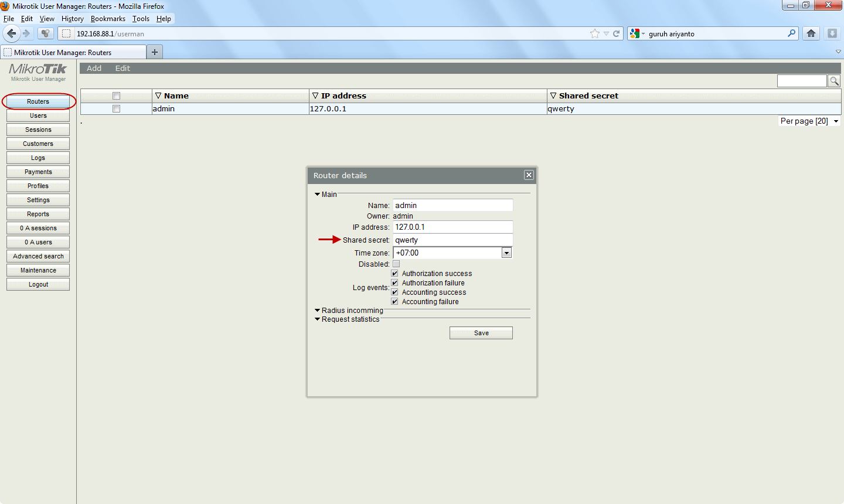The image size is (844, 504).
Task: Open the Bookmarks menu
Action: coord(108,19)
